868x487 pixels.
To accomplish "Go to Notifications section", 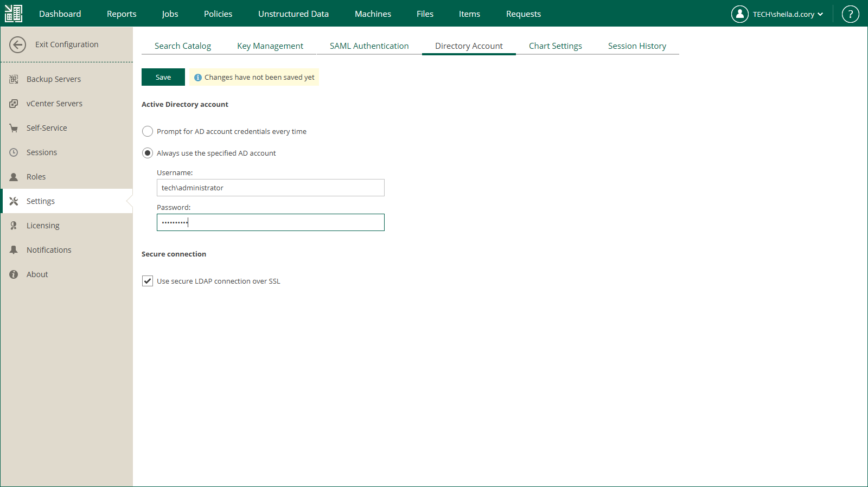I will [67, 250].
